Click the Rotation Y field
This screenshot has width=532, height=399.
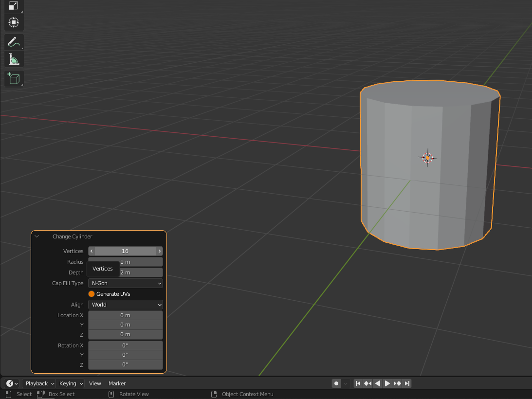pyautogui.click(x=125, y=355)
